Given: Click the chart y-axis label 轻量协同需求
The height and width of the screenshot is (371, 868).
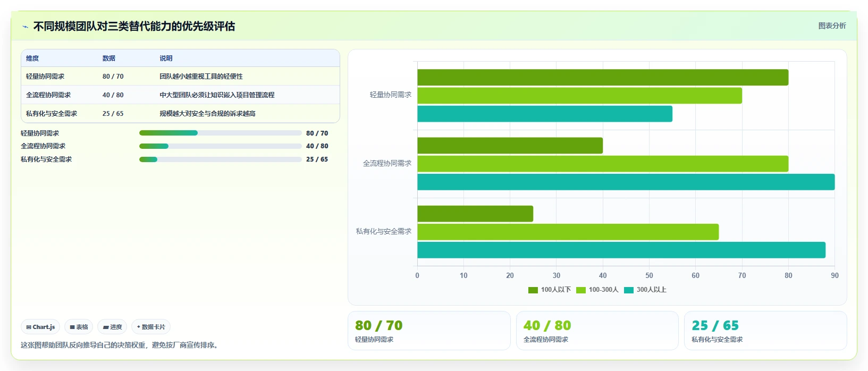Looking at the screenshot, I should 391,95.
